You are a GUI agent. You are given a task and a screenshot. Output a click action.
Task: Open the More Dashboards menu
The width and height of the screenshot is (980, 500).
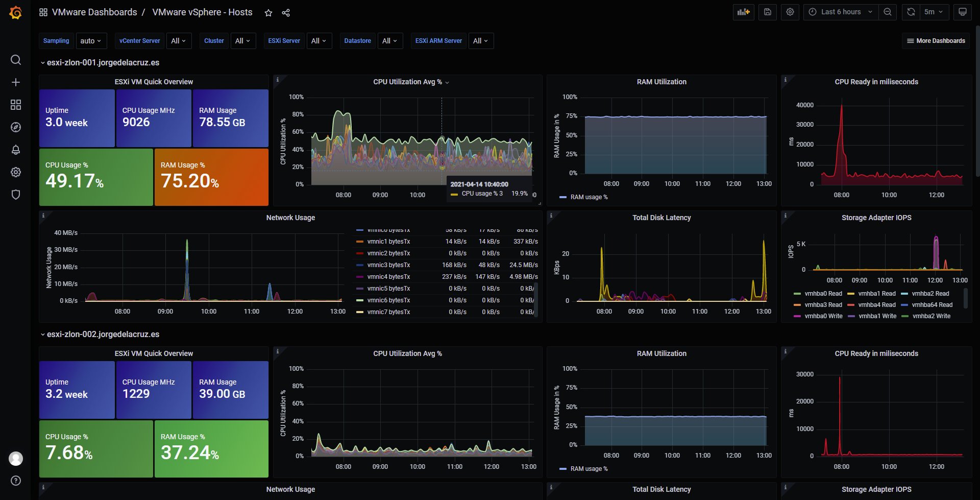pos(936,41)
